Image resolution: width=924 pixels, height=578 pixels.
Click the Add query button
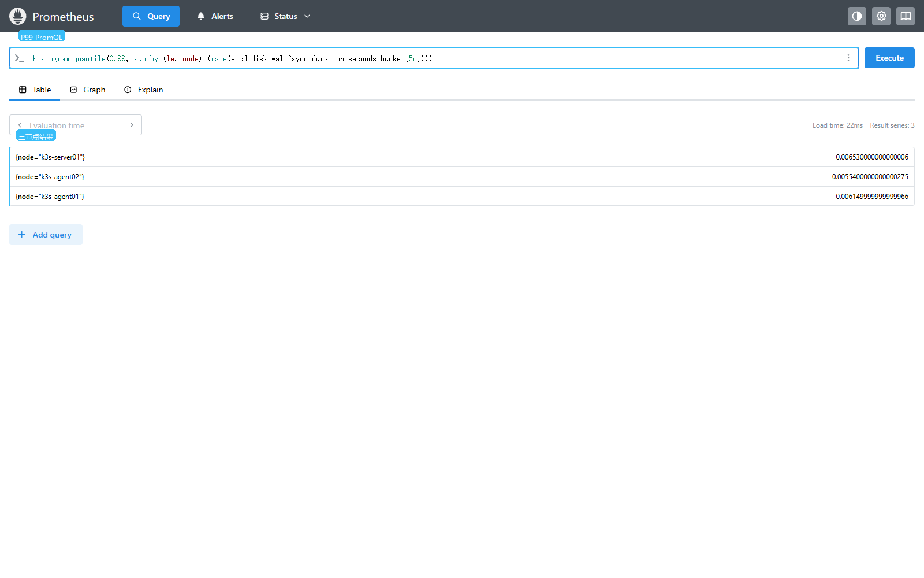[x=46, y=235]
